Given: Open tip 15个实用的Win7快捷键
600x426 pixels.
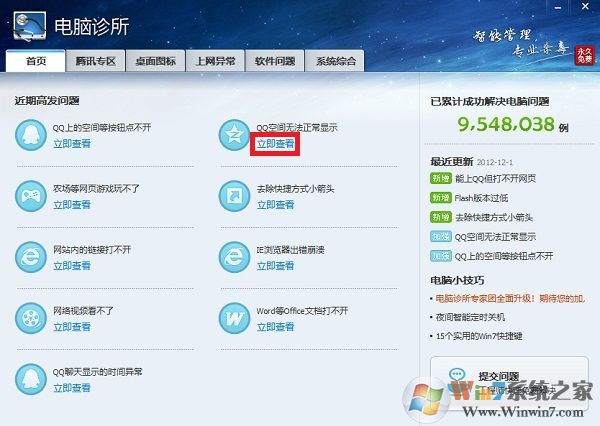Looking at the screenshot, I should pyautogui.click(x=479, y=336).
